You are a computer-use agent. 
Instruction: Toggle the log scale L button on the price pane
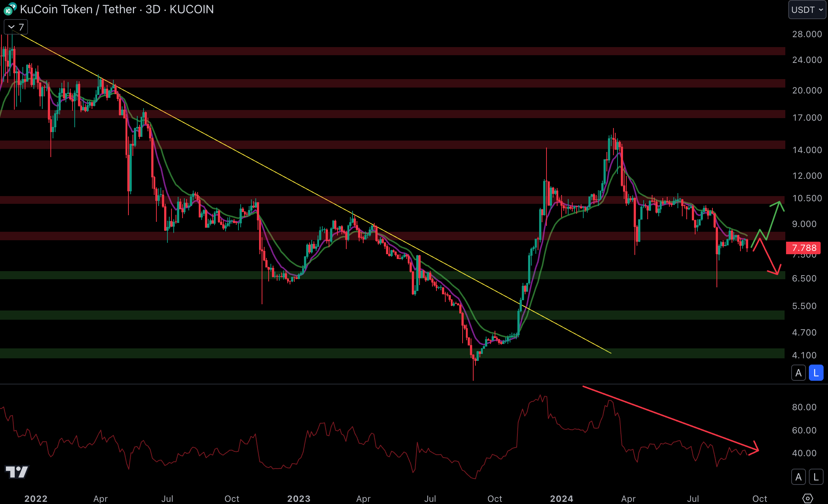pos(816,373)
